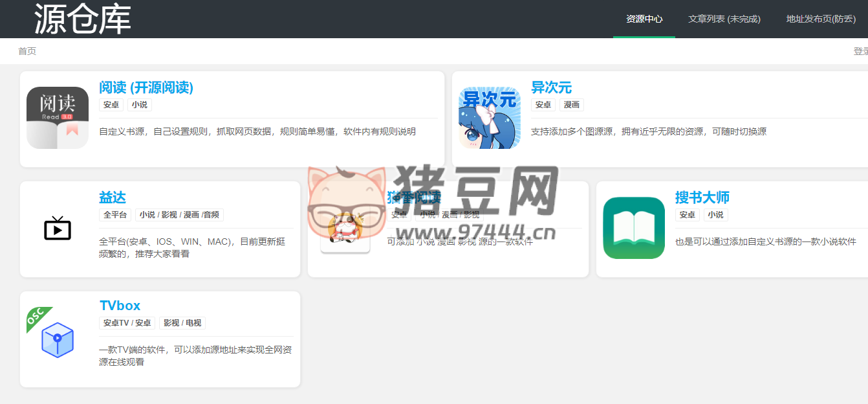Click the 源仓库 site logo
This screenshot has height=404, width=868.
(83, 19)
